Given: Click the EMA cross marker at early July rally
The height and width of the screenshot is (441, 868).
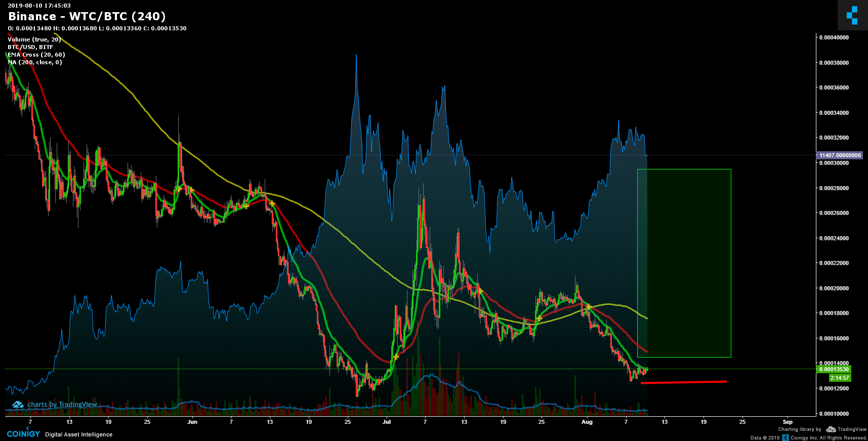Looking at the screenshot, I should tap(396, 357).
